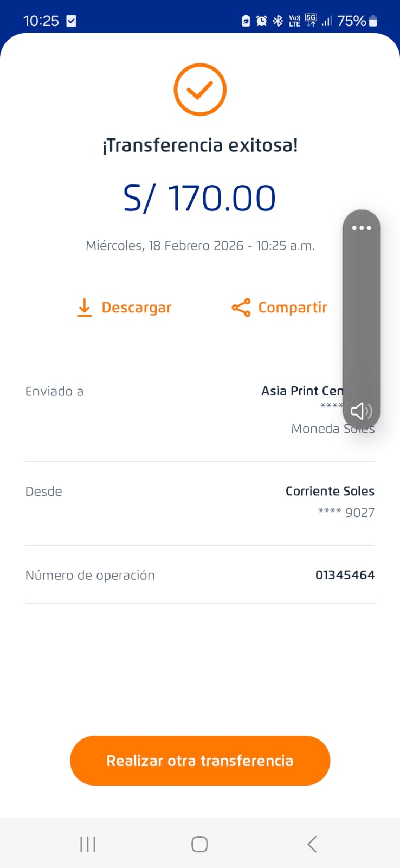Tap the Descargar text link
400x868 pixels.
[137, 308]
